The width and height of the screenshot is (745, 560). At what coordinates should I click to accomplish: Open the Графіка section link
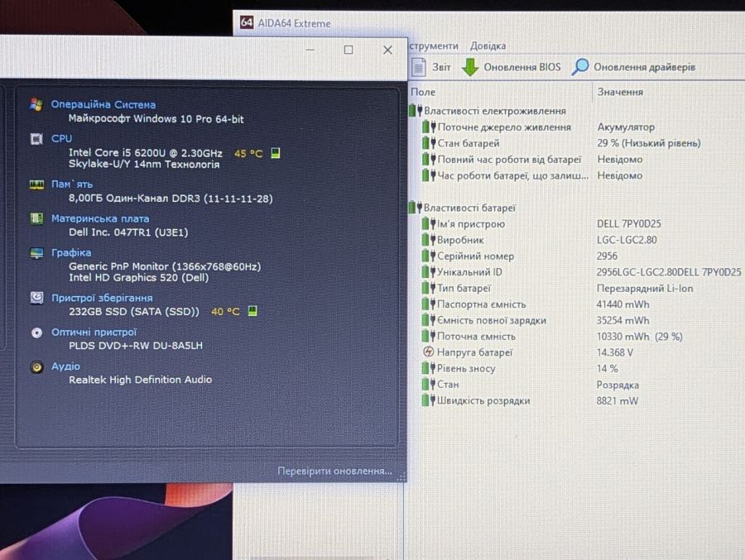pyautogui.click(x=71, y=252)
